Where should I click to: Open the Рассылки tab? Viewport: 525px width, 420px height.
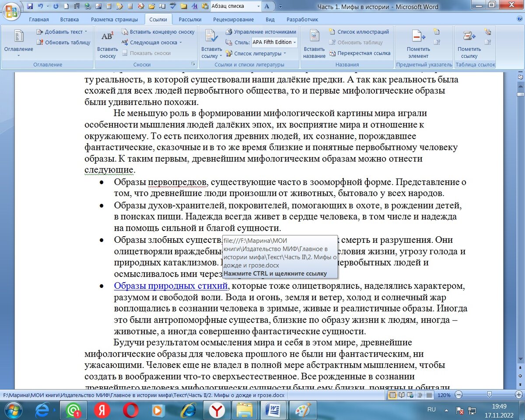pyautogui.click(x=190, y=20)
